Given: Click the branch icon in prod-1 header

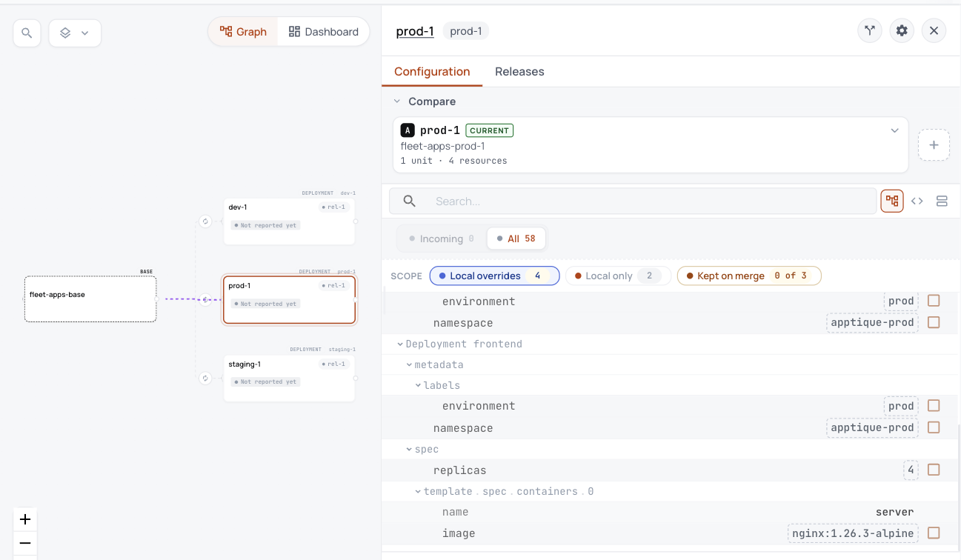Looking at the screenshot, I should pyautogui.click(x=870, y=31).
